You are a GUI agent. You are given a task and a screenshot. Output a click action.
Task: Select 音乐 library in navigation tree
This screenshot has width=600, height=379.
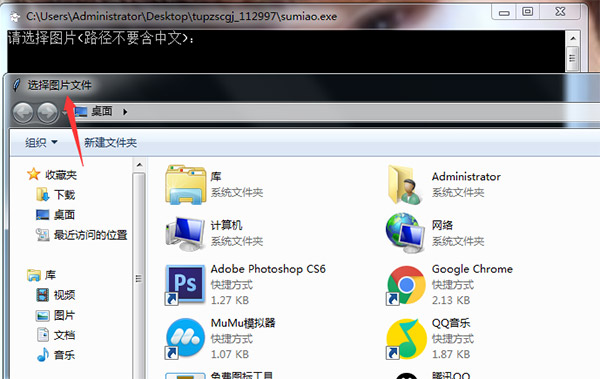(64, 355)
